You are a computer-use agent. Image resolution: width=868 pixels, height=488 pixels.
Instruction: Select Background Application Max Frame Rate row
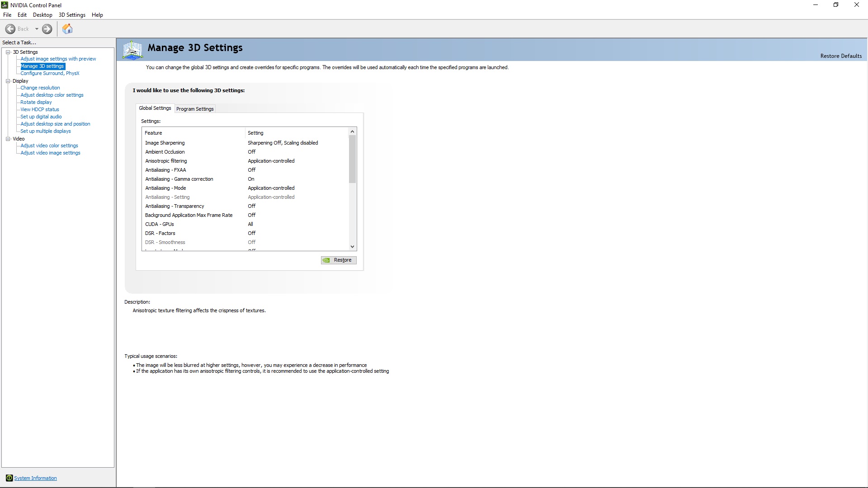pos(245,215)
